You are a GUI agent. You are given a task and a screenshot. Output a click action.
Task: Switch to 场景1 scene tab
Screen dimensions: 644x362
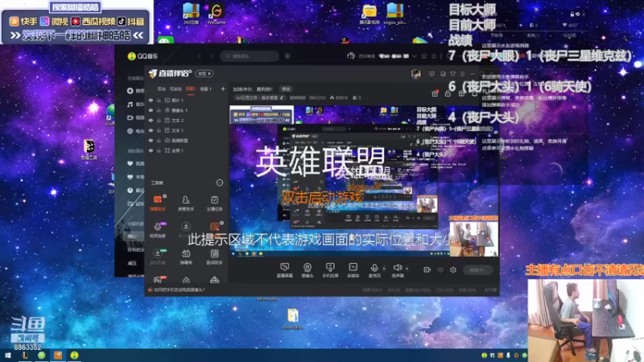[190, 88]
